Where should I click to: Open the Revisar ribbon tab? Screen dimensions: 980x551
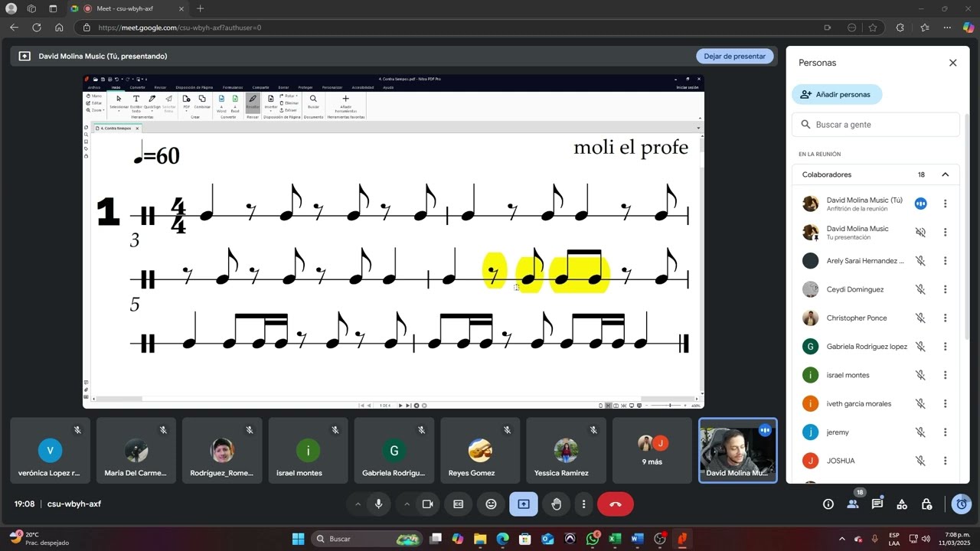pyautogui.click(x=160, y=87)
